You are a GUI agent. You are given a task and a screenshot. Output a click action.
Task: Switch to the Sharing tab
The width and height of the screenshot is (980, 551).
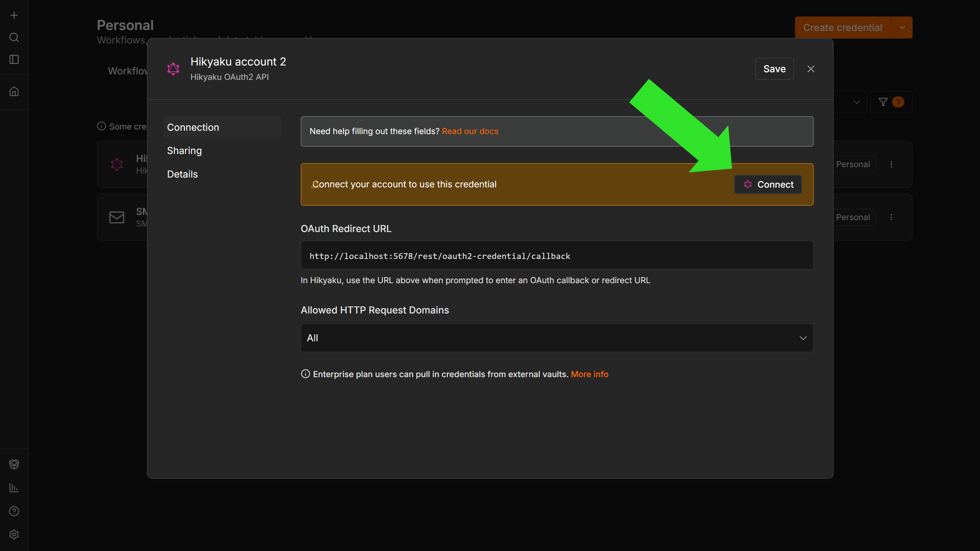pos(184,151)
